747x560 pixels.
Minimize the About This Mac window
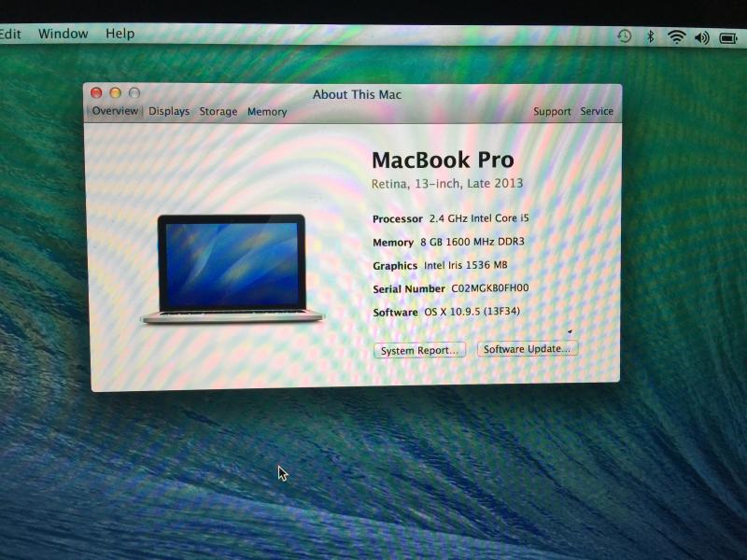[115, 92]
